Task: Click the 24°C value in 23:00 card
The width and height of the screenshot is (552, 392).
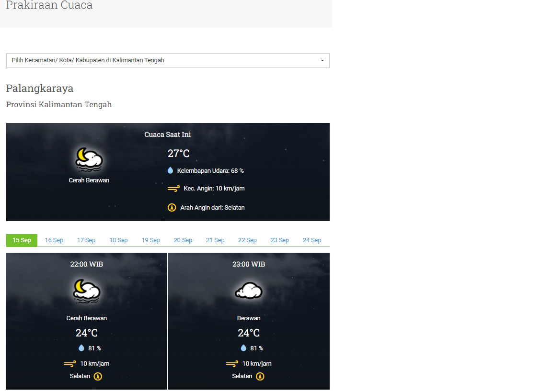Action: tap(249, 333)
